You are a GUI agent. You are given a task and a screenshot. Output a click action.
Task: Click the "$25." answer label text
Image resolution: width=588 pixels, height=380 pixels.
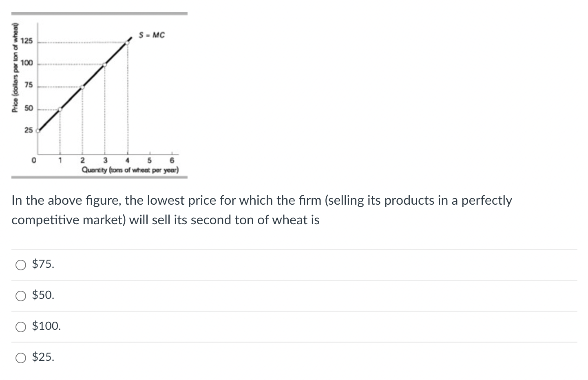tap(43, 357)
